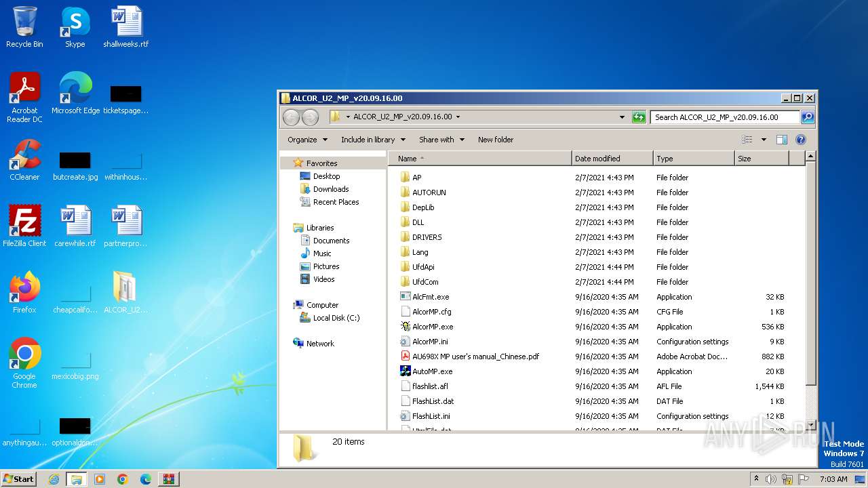Click the New folder button
Image resolution: width=868 pixels, height=488 pixels.
(495, 140)
